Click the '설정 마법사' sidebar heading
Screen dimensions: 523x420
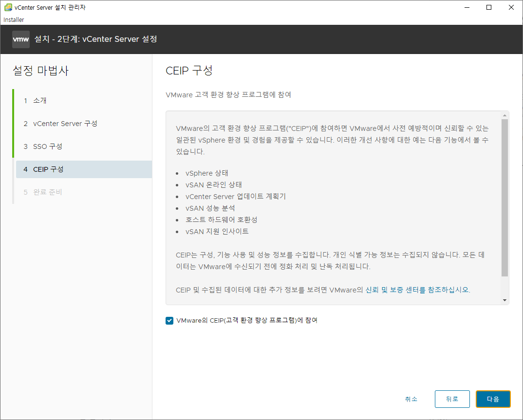(40, 71)
